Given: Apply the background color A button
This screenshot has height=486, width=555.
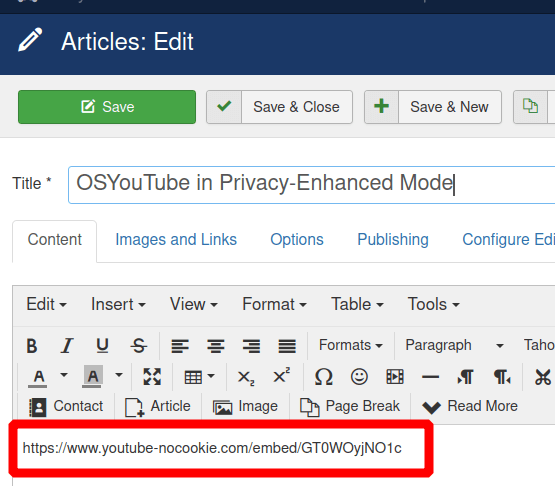Looking at the screenshot, I should coord(93,377).
